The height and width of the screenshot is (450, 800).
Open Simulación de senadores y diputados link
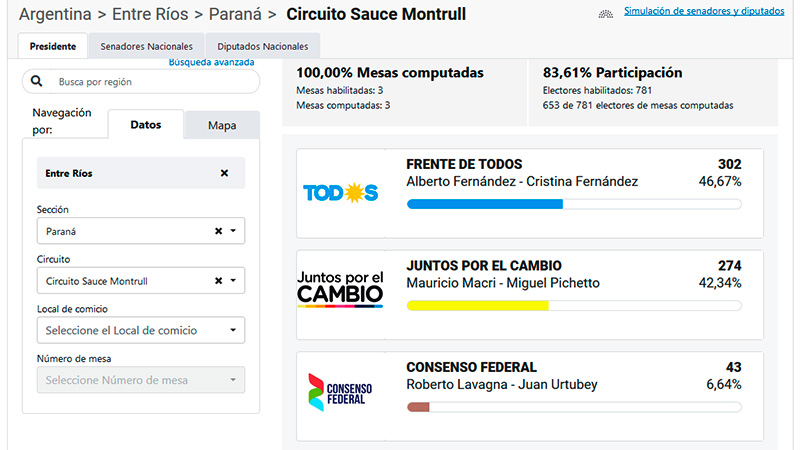coord(704,11)
